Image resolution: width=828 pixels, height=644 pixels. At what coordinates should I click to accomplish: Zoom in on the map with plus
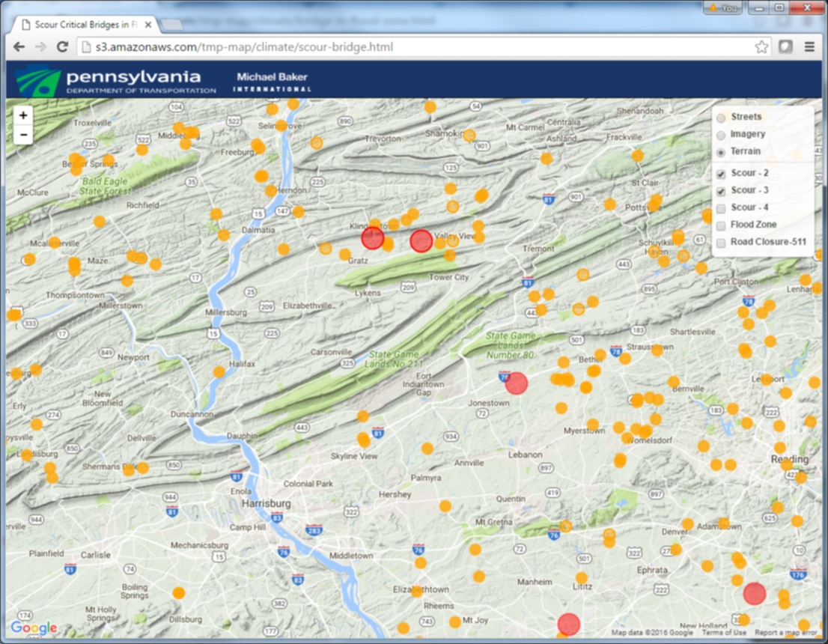point(23,115)
